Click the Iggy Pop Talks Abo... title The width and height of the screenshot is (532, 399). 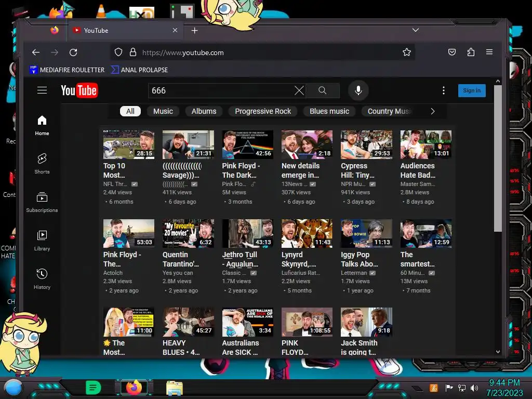coord(360,259)
